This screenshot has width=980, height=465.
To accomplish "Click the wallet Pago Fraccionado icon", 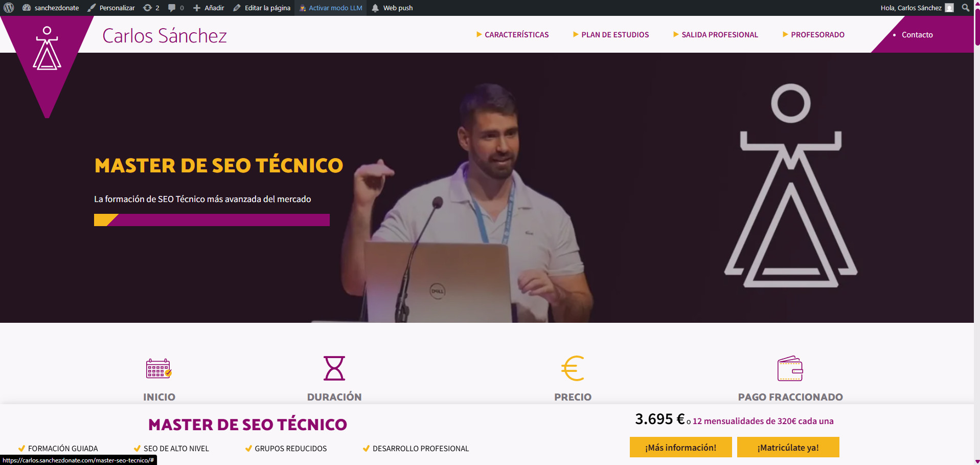I will 790,368.
